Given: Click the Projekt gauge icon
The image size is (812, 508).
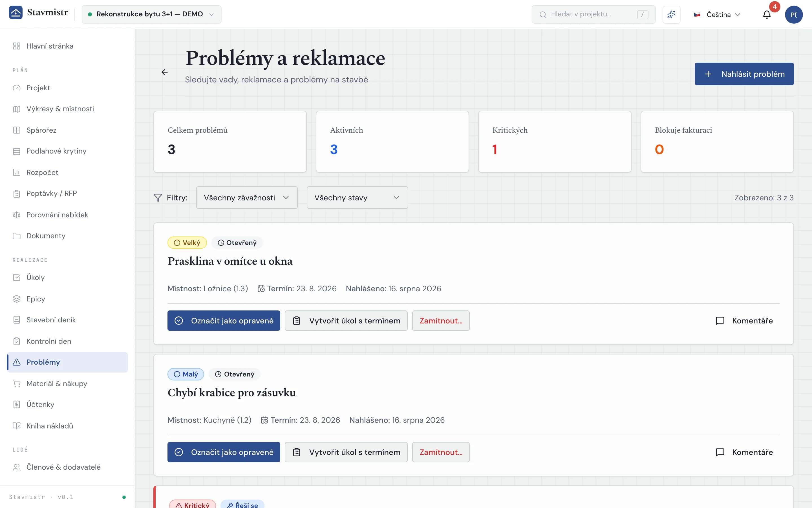Looking at the screenshot, I should pyautogui.click(x=16, y=88).
